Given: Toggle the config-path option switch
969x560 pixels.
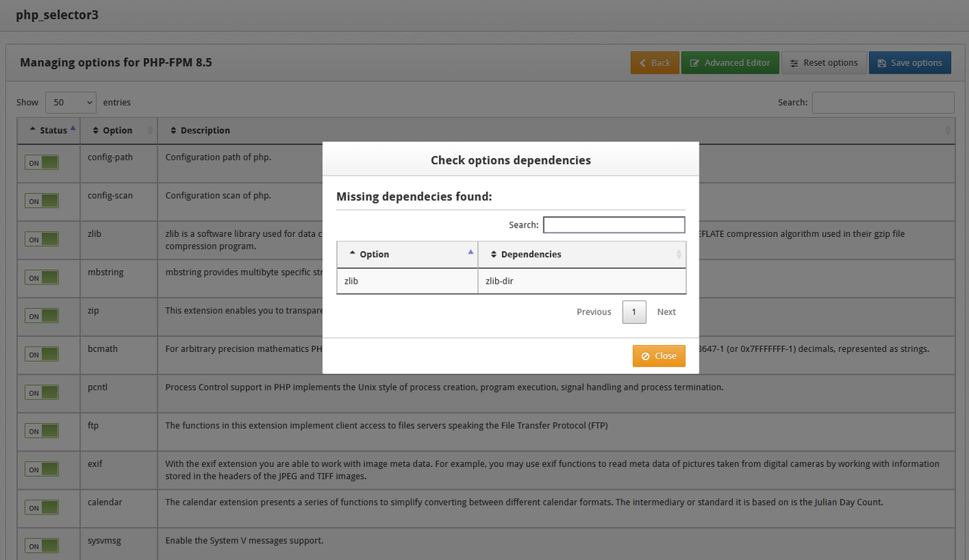Looking at the screenshot, I should pyautogui.click(x=42, y=163).
